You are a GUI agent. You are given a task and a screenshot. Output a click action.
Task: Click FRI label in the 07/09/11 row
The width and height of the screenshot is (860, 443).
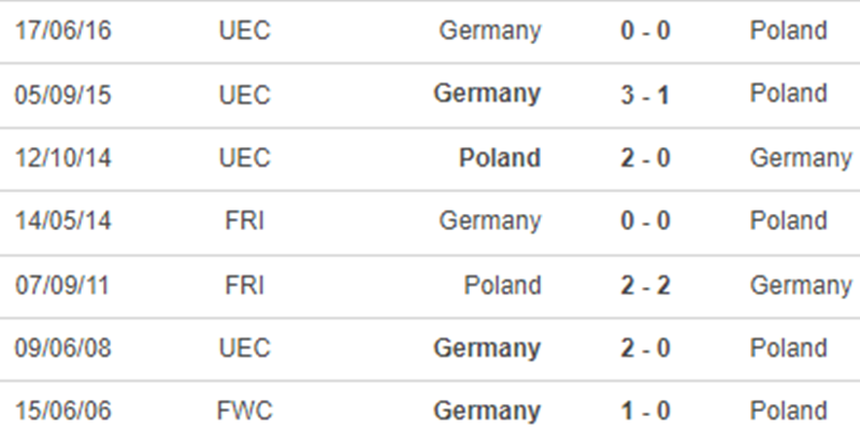(245, 285)
